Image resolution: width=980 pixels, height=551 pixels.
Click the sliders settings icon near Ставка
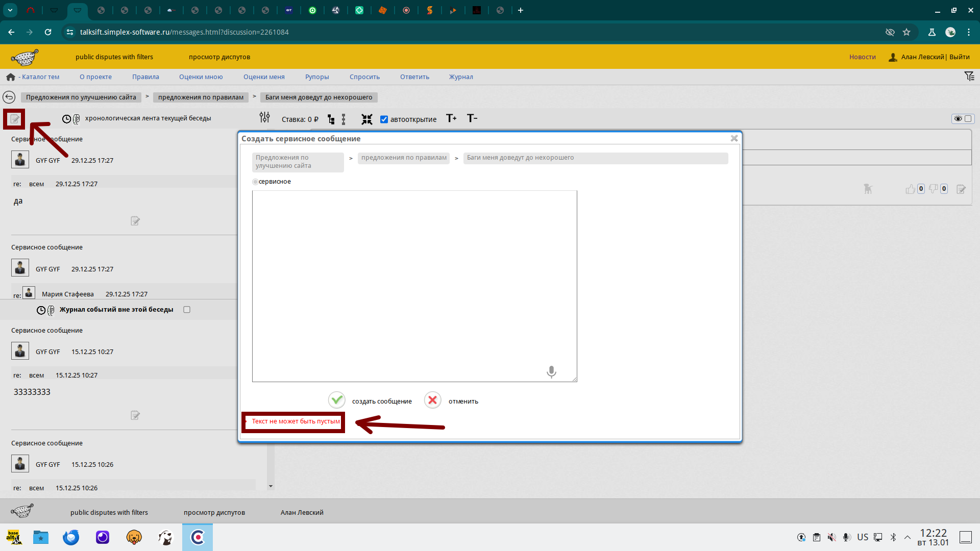(x=264, y=118)
